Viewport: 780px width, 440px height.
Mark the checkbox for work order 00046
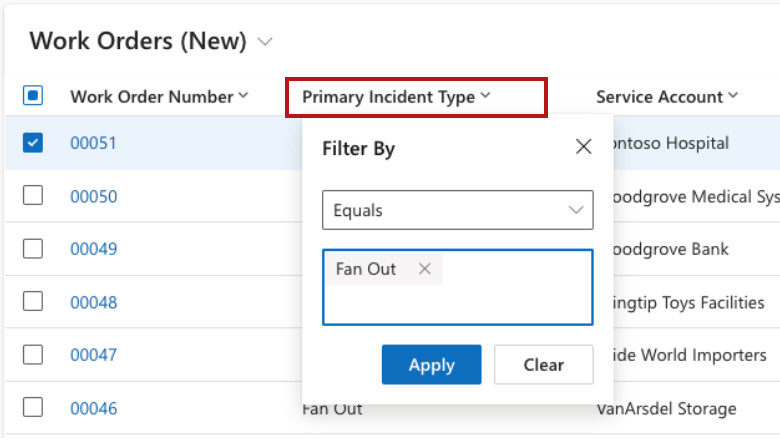click(x=33, y=408)
